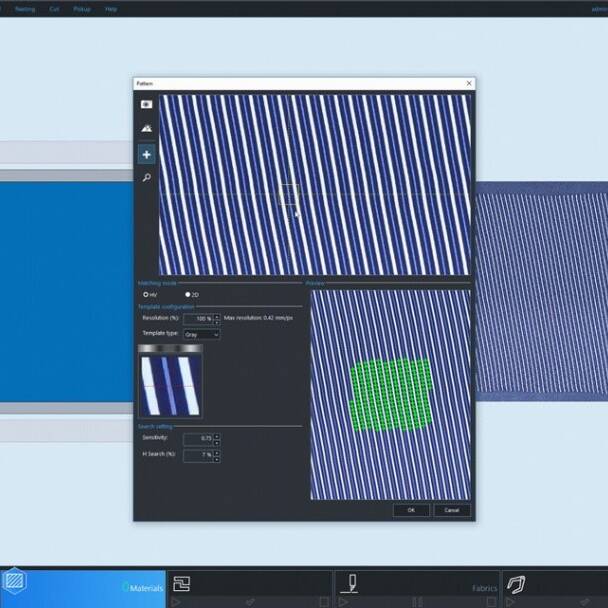Open the Materials hexagon icon
Screen dimensions: 608x608
point(14,581)
